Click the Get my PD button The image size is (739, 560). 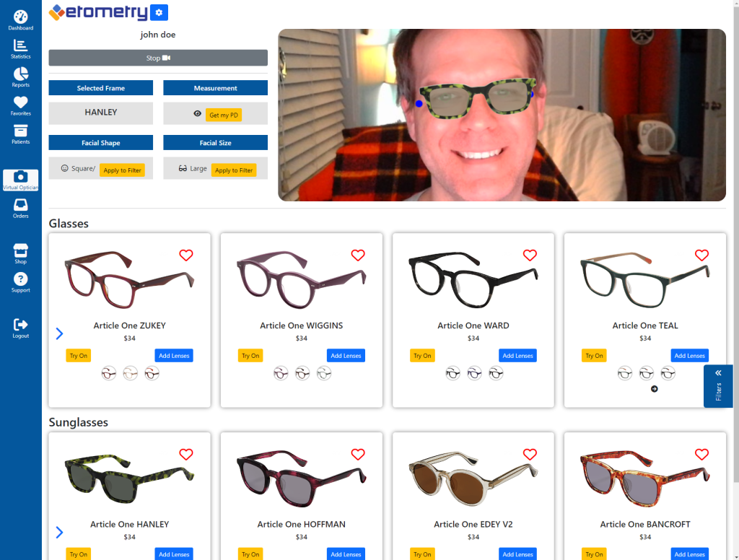coord(223,115)
